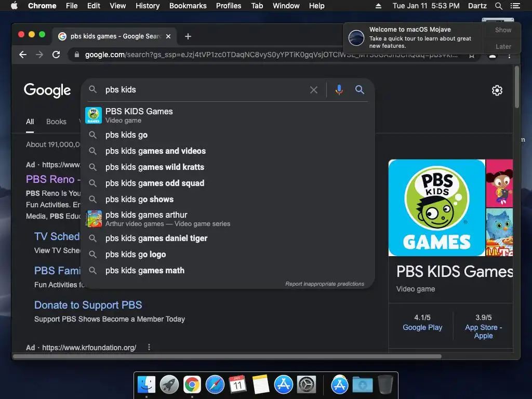The height and width of the screenshot is (399, 532).
Task: Go forward with the browser forward arrow
Action: (x=39, y=55)
